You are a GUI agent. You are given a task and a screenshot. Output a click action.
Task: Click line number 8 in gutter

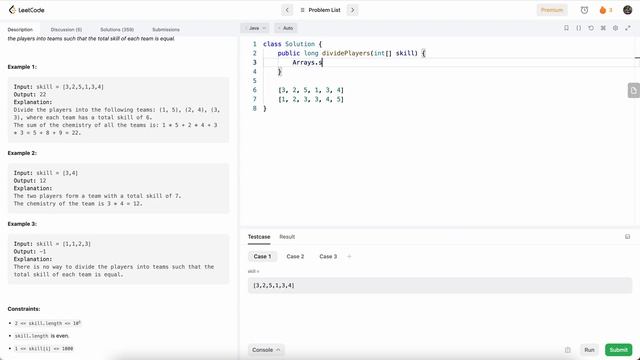click(254, 109)
